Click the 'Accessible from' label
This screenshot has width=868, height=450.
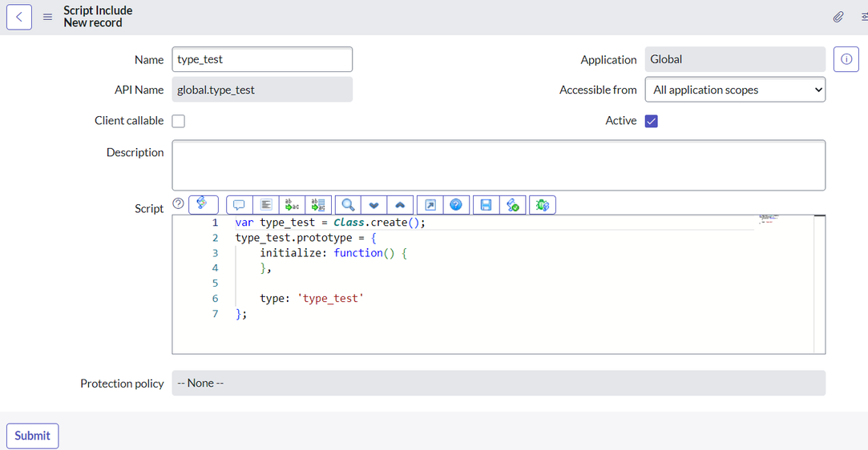(x=598, y=90)
